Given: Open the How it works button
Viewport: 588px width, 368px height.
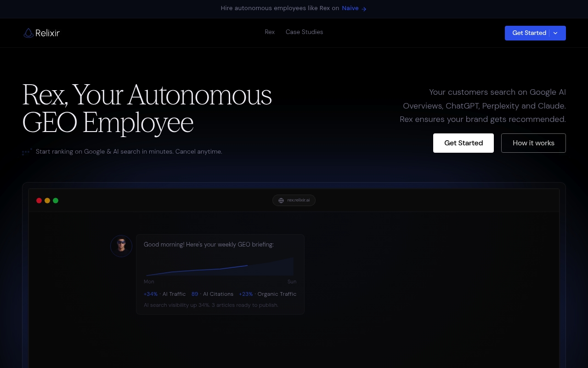Looking at the screenshot, I should pos(533,143).
